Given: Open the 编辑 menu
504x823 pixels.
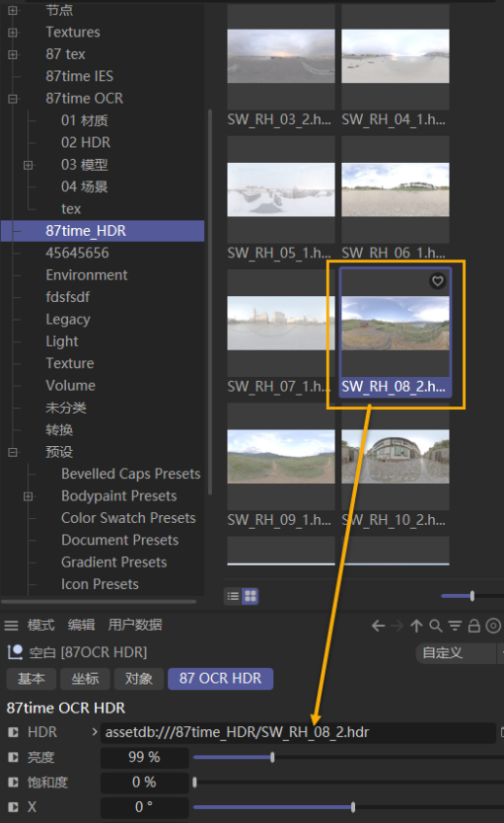Looking at the screenshot, I should (x=81, y=625).
